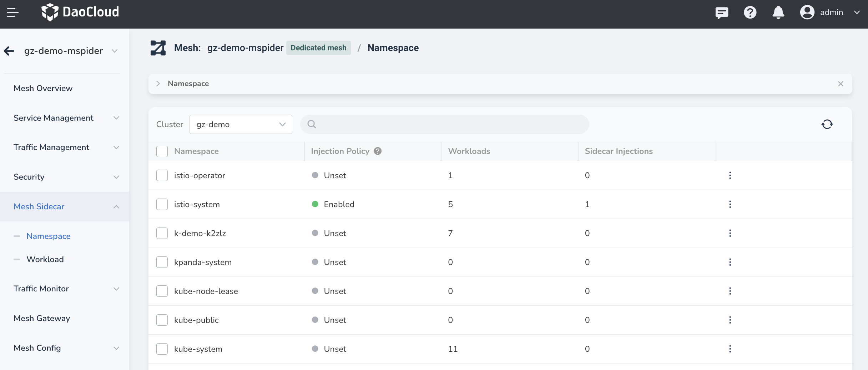Check the k-demo-k2zlz namespace checkbox
Screen dimensions: 868x370
pos(162,233)
